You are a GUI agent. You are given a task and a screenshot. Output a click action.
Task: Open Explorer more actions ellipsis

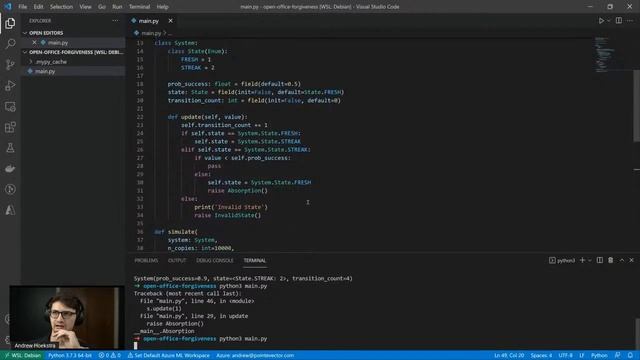coord(116,20)
